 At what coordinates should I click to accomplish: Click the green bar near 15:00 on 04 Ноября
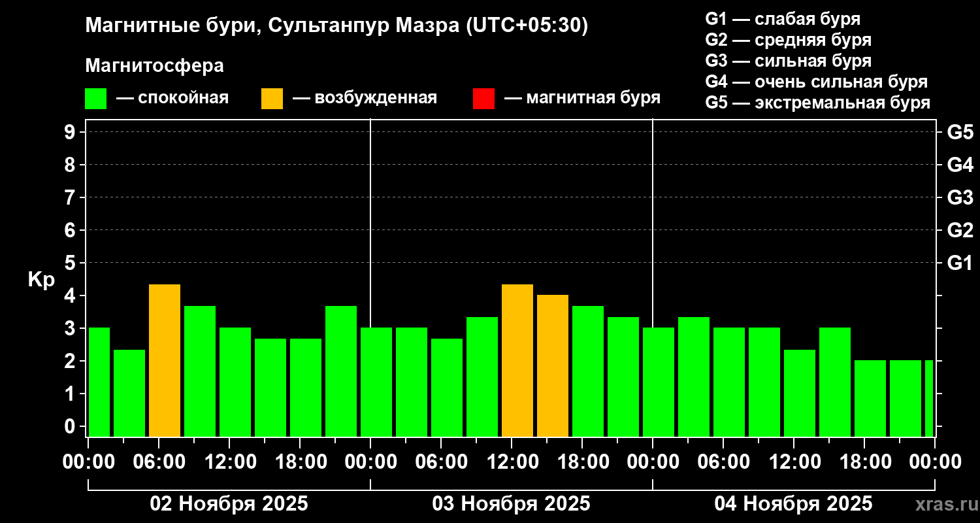pyautogui.click(x=835, y=382)
